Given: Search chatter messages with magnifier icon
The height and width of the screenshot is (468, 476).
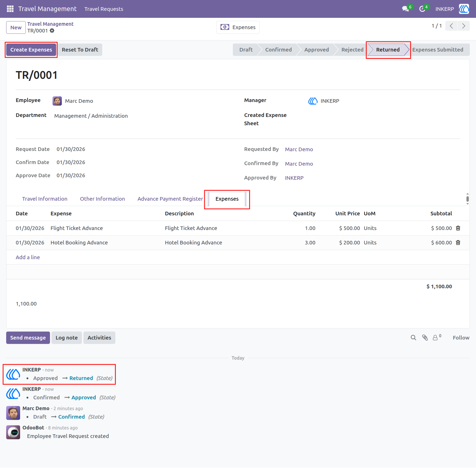Looking at the screenshot, I should (413, 337).
